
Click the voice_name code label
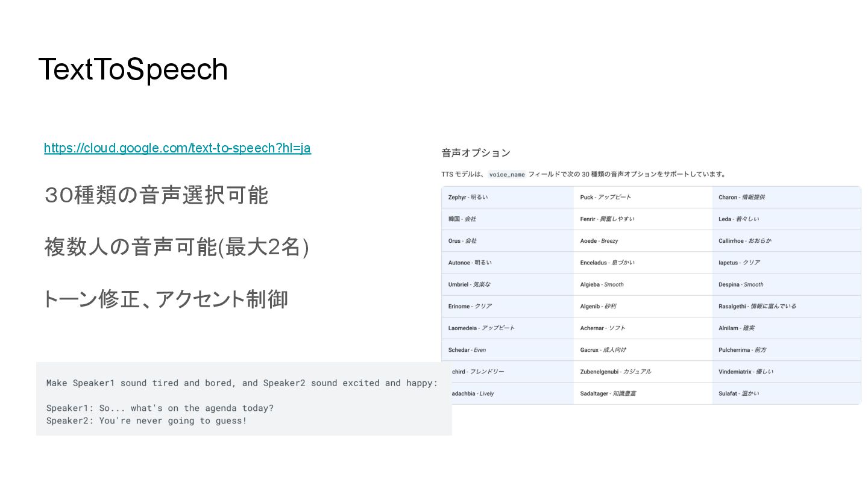click(507, 174)
